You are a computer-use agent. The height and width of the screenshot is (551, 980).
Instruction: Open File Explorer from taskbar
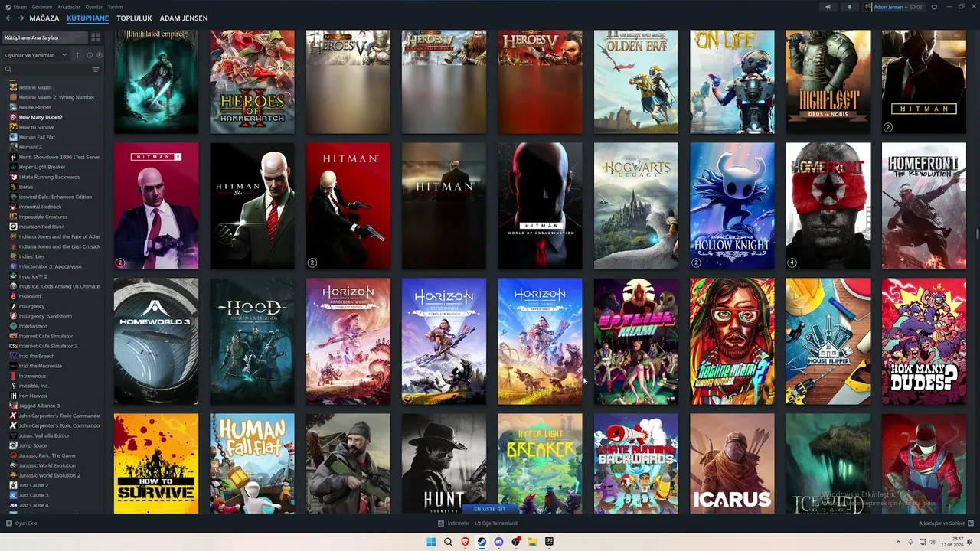[x=532, y=542]
